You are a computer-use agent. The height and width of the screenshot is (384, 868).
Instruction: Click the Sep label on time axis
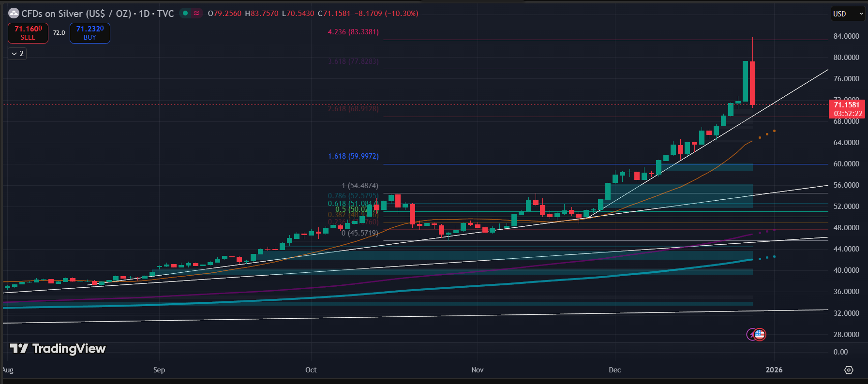159,370
